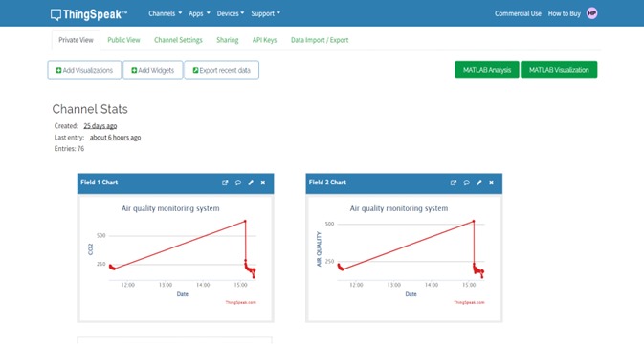Image resolution: width=644 pixels, height=344 pixels.
Task: Open comments for Field 2 Chart
Action: [x=466, y=183]
